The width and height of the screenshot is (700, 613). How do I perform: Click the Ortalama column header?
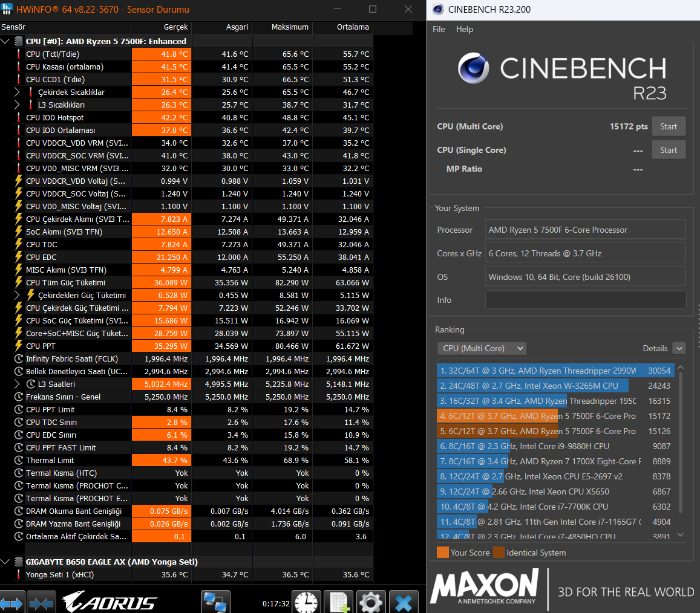pos(343,27)
